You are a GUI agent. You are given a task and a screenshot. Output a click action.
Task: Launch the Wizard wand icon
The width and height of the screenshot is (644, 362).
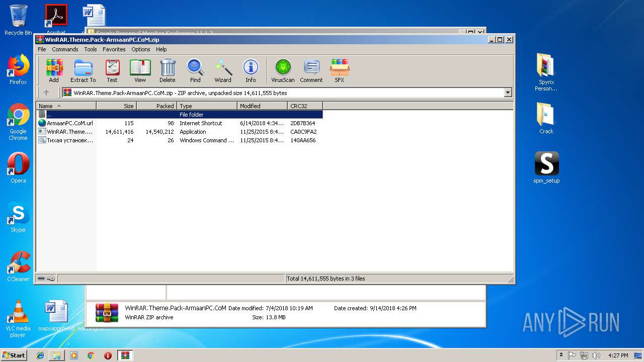tap(223, 70)
